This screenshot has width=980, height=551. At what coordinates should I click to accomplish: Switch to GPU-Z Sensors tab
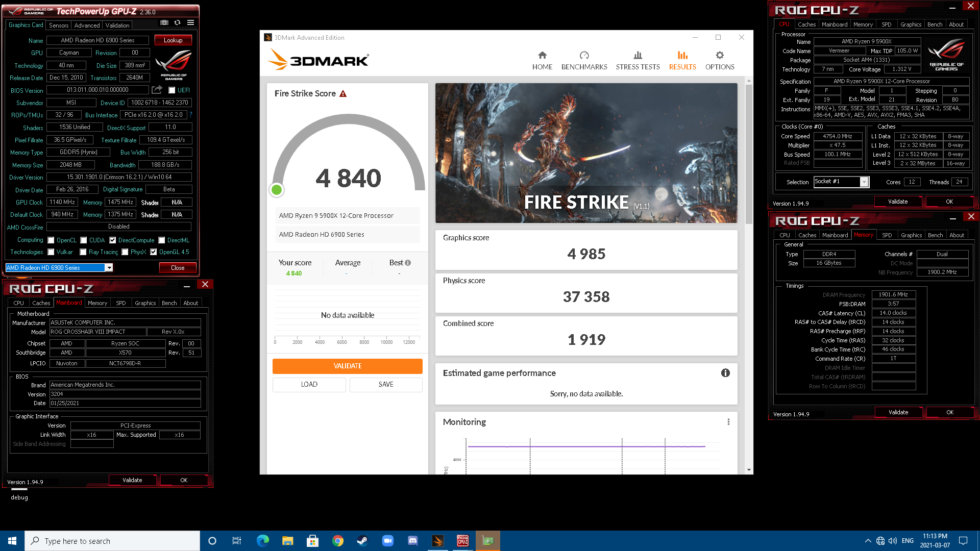point(59,26)
